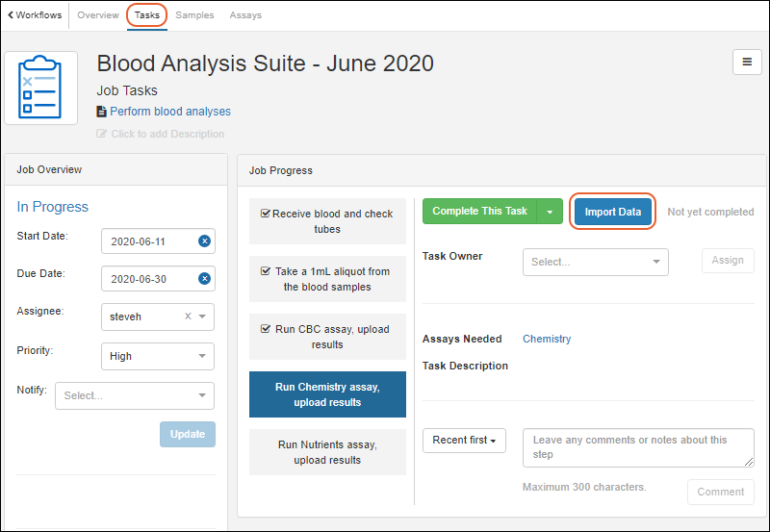This screenshot has height=532, width=770.
Task: Switch to the Samples tab
Action: [x=194, y=15]
